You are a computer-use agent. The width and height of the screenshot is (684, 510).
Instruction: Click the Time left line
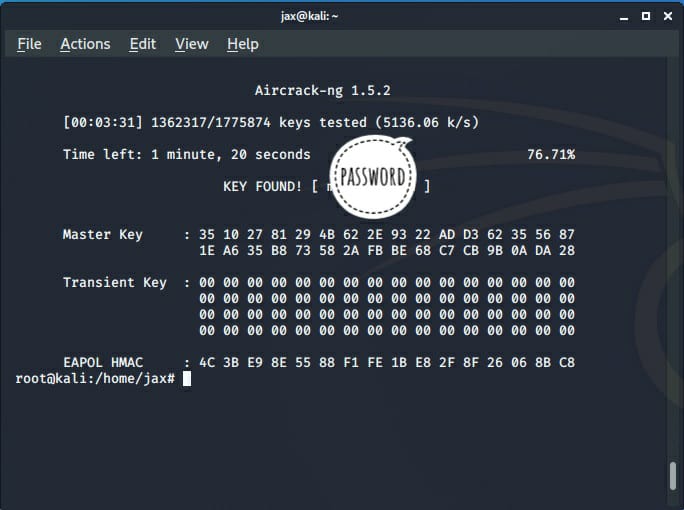point(186,154)
